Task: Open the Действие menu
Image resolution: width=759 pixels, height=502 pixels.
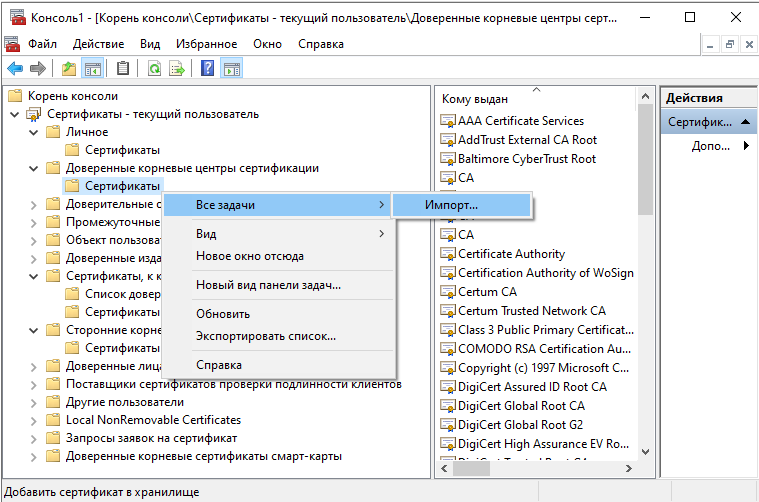Action: coord(99,44)
